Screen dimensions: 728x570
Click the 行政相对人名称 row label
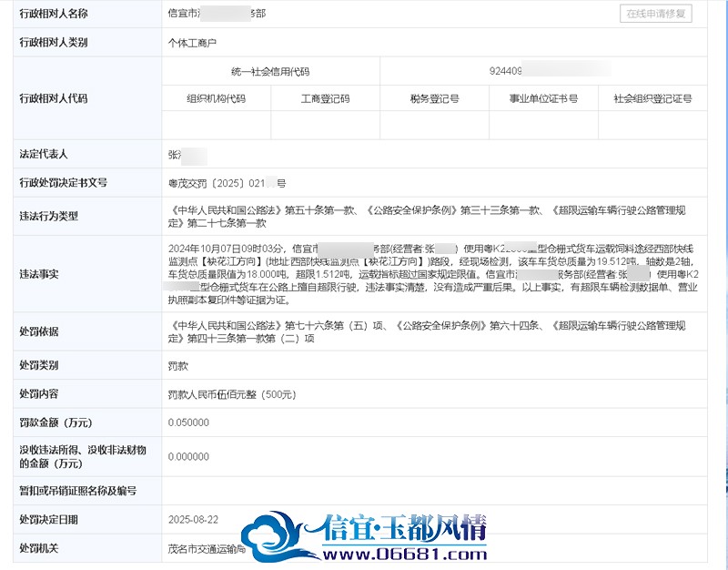point(54,14)
